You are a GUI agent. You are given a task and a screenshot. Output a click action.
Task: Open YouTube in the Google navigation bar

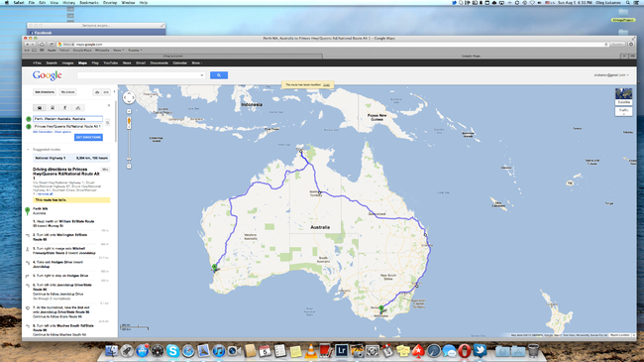[x=111, y=62]
